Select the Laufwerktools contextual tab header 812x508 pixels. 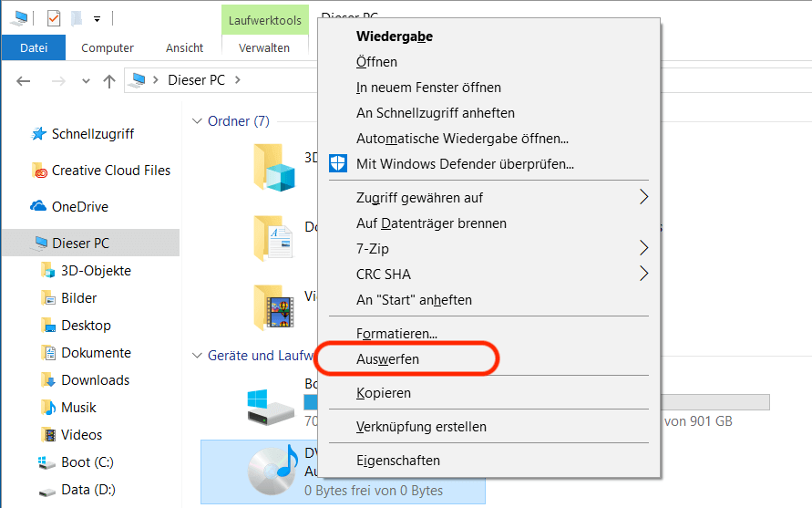pos(265,20)
